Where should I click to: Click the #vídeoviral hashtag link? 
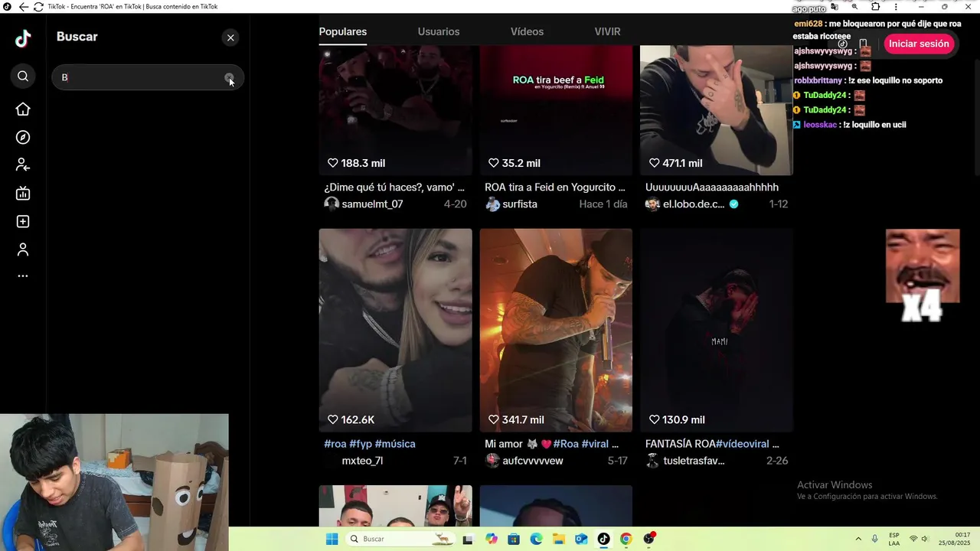coord(743,444)
